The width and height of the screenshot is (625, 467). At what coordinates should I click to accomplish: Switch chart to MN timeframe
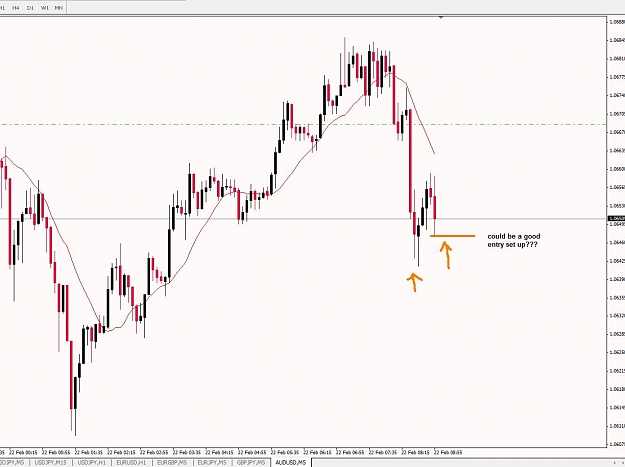coord(59,8)
